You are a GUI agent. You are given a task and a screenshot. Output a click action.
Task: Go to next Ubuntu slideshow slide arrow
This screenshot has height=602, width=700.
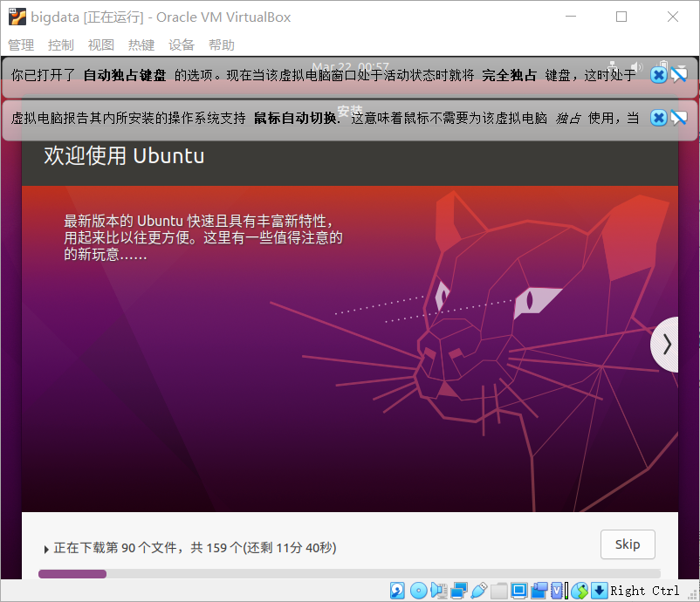pos(666,345)
